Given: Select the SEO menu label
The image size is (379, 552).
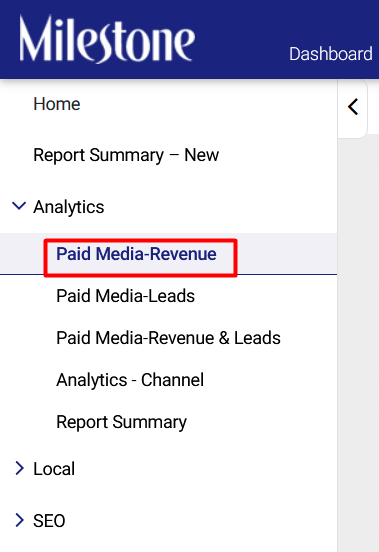Looking at the screenshot, I should point(49,521).
